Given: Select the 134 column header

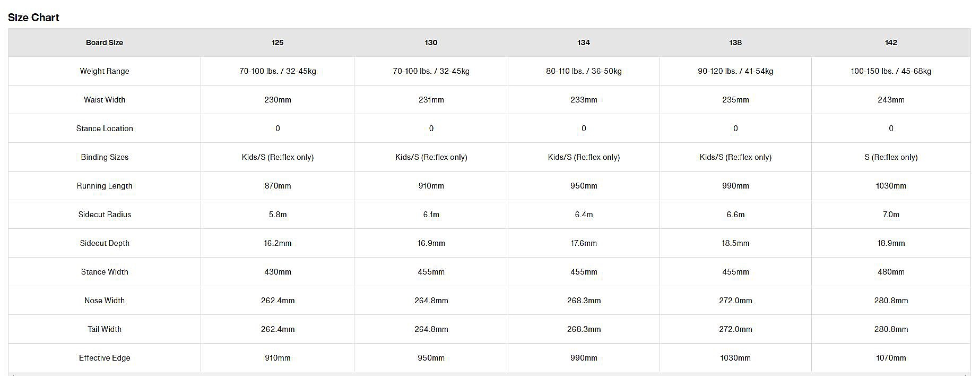Looking at the screenshot, I should pos(584,42).
